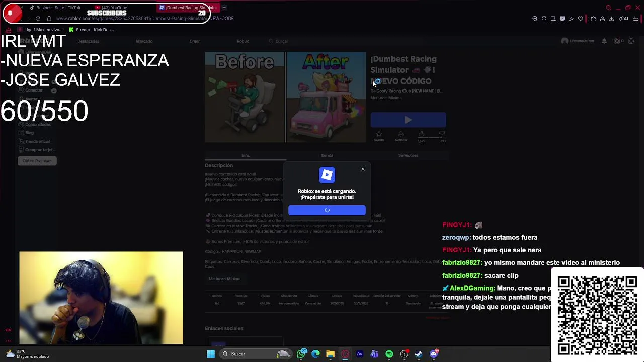The width and height of the screenshot is (644, 362).
Task: Open OBS Studio from the taskbar
Action: 404,354
